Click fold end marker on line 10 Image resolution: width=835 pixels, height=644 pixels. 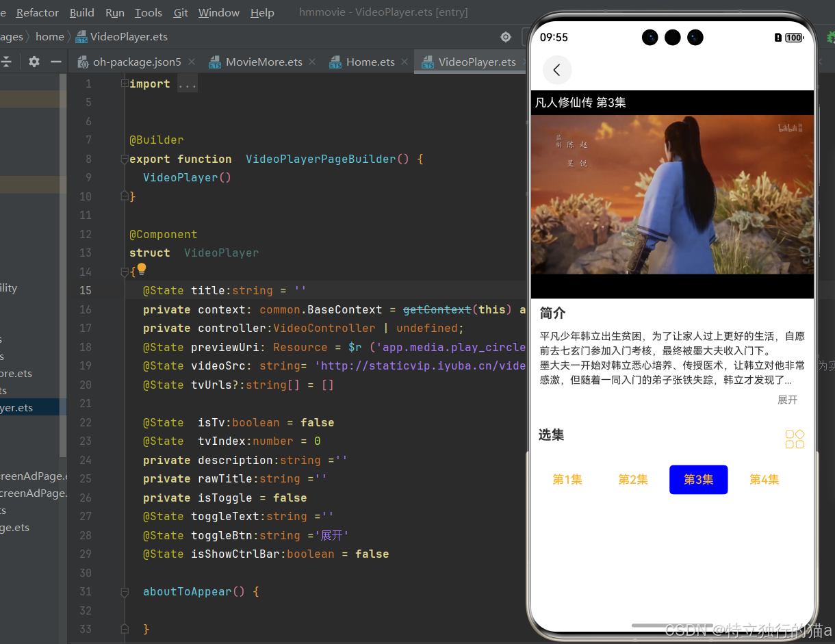point(124,196)
